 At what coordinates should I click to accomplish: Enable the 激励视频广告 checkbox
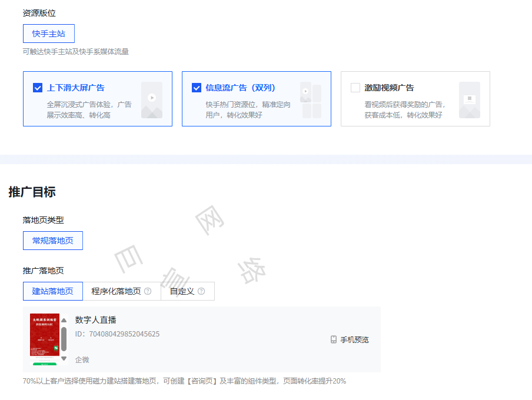[355, 87]
